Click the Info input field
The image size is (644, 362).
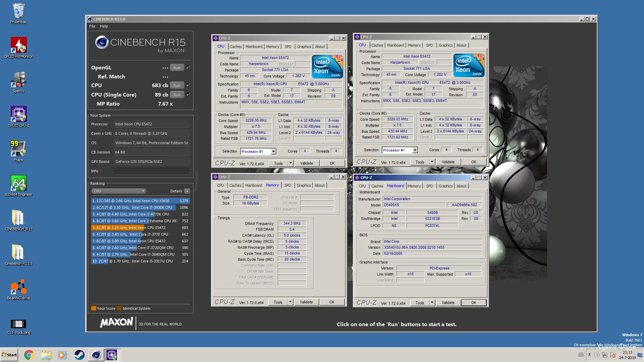pos(152,171)
